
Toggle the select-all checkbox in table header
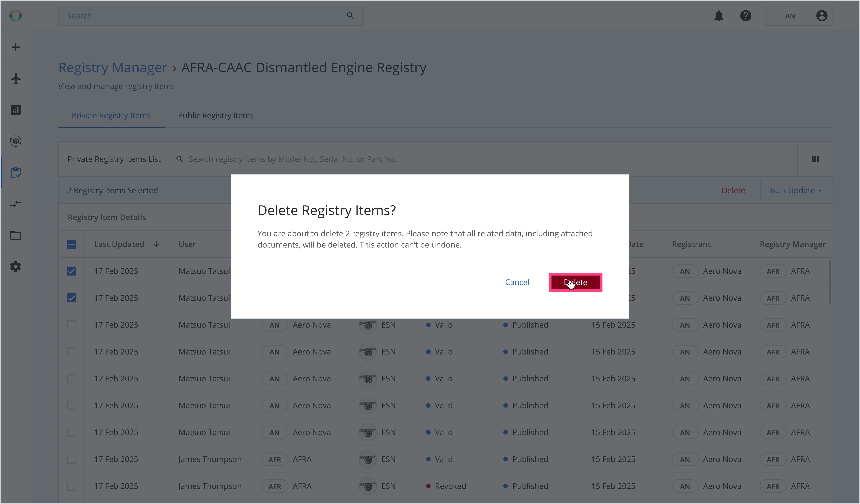point(72,244)
